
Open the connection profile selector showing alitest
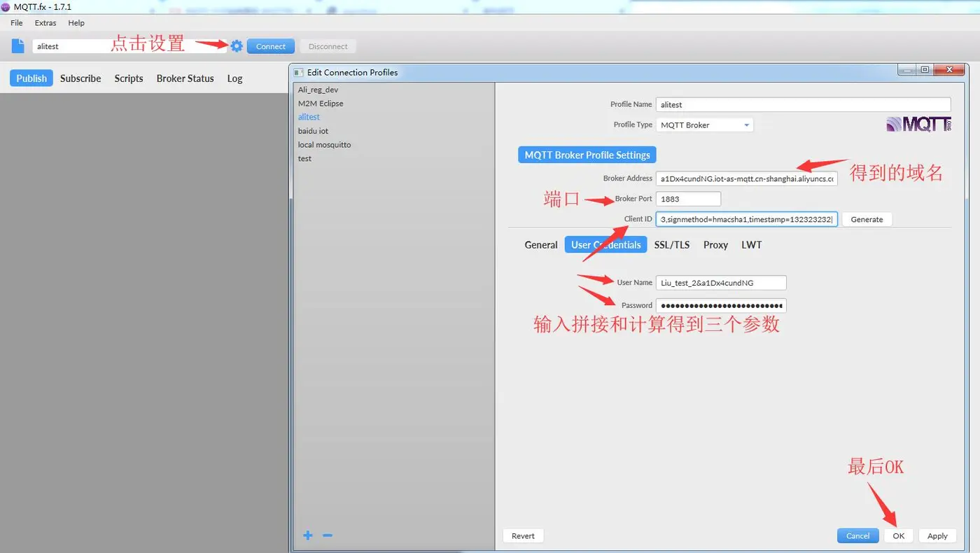pos(129,46)
